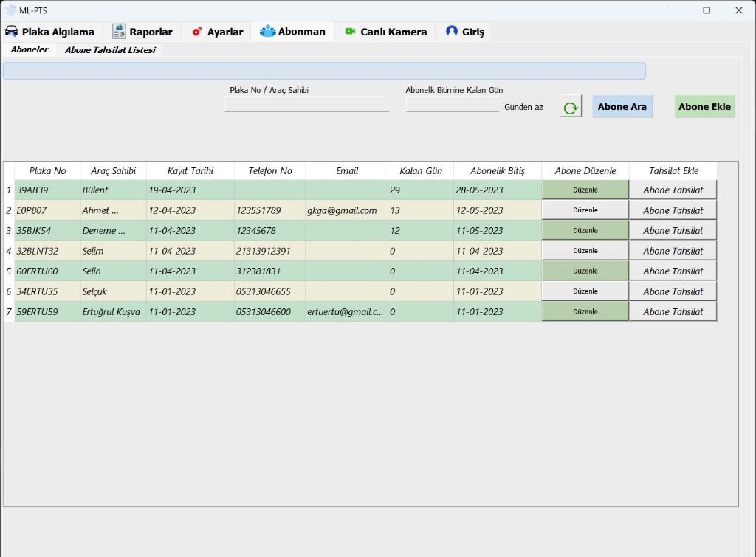
Task: Click the date cell 19-04-2023
Action: 190,190
